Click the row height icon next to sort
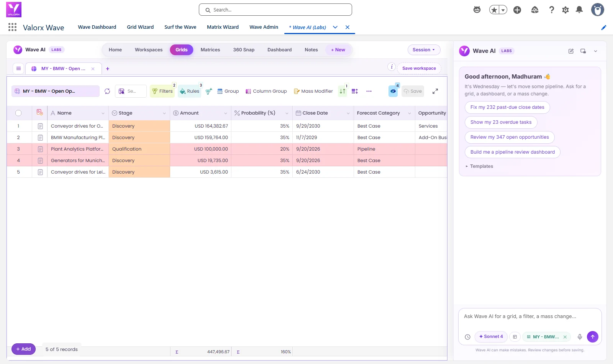Screen dimensions: 613x364 click(x=355, y=91)
